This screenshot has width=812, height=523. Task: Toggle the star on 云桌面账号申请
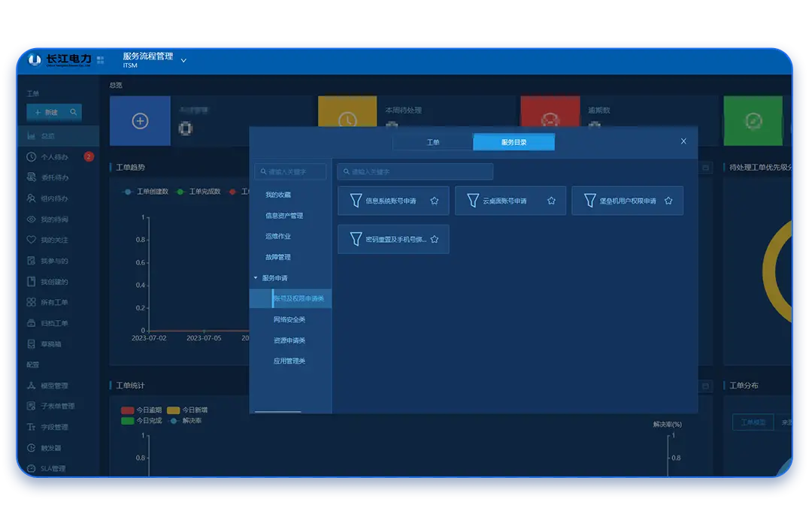click(551, 201)
